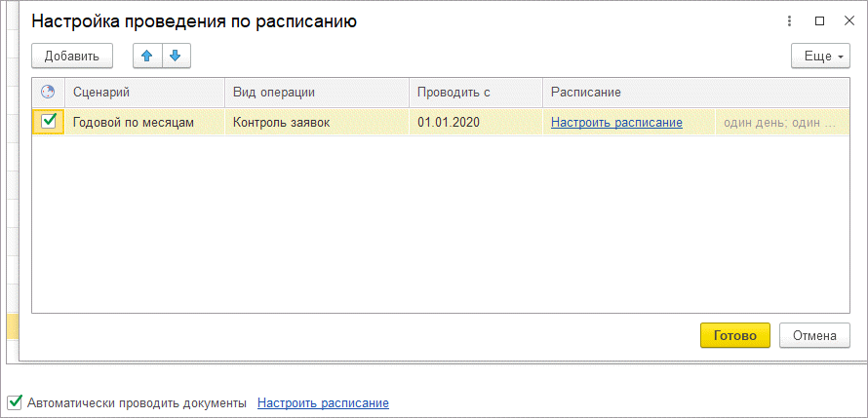Image resolution: width=868 pixels, height=418 pixels.
Task: Click bottom Настроить расписание link
Action: tap(323, 402)
